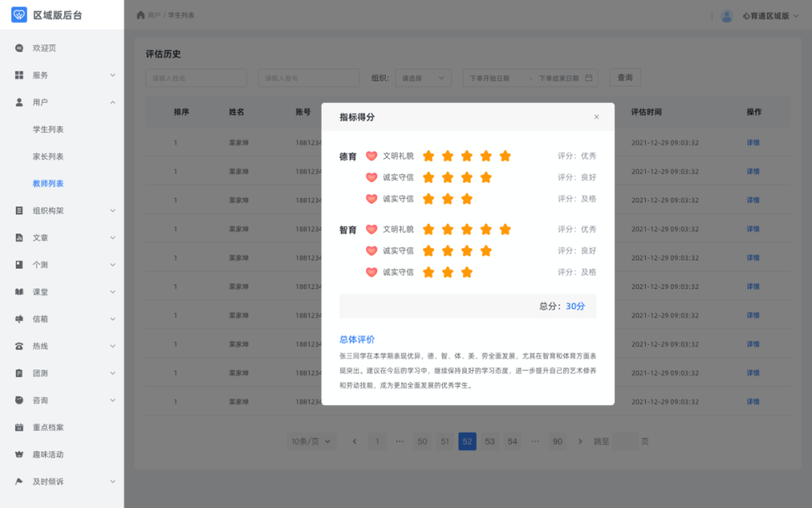The width and height of the screenshot is (812, 508).
Task: Click the 跳至 page number input field
Action: click(x=626, y=441)
